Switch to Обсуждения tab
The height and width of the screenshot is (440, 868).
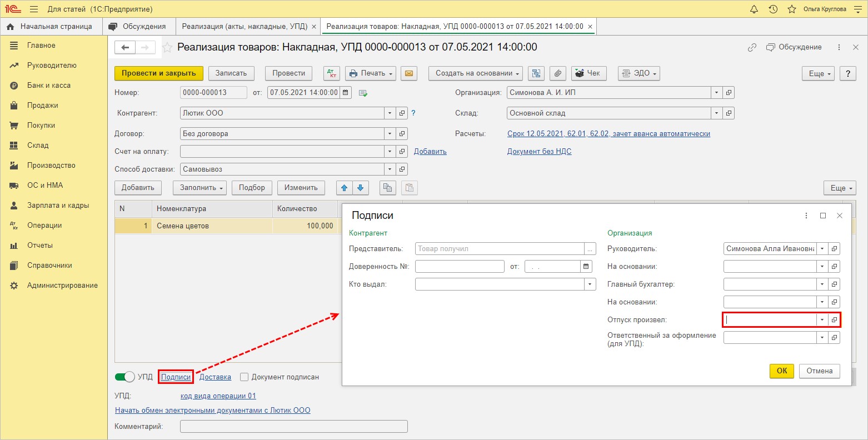139,26
